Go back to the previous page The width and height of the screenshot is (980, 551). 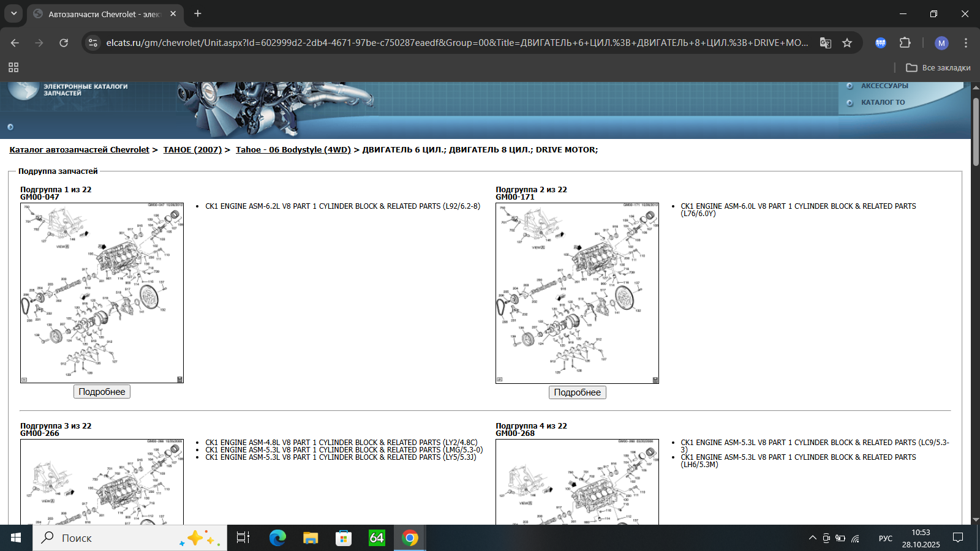click(x=15, y=43)
